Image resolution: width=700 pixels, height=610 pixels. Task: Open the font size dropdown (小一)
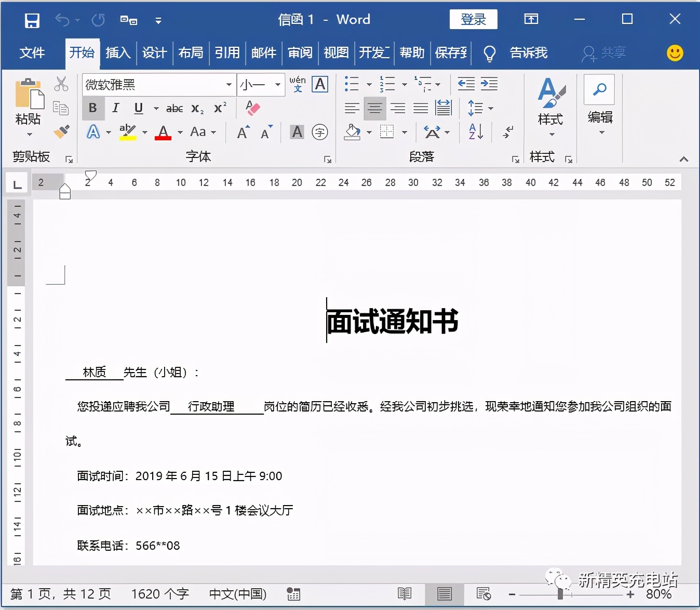[278, 84]
